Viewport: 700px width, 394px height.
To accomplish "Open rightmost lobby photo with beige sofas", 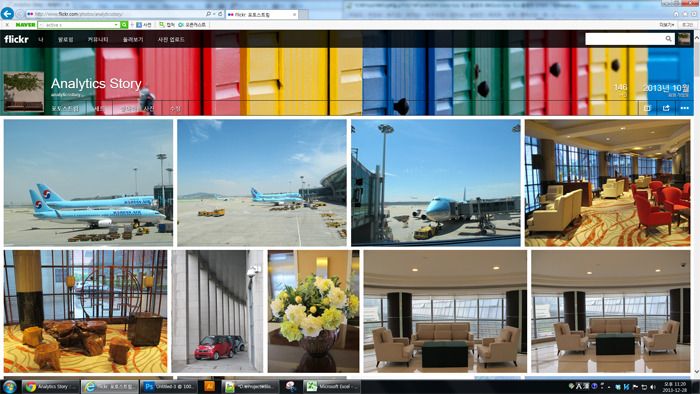I will click(611, 311).
